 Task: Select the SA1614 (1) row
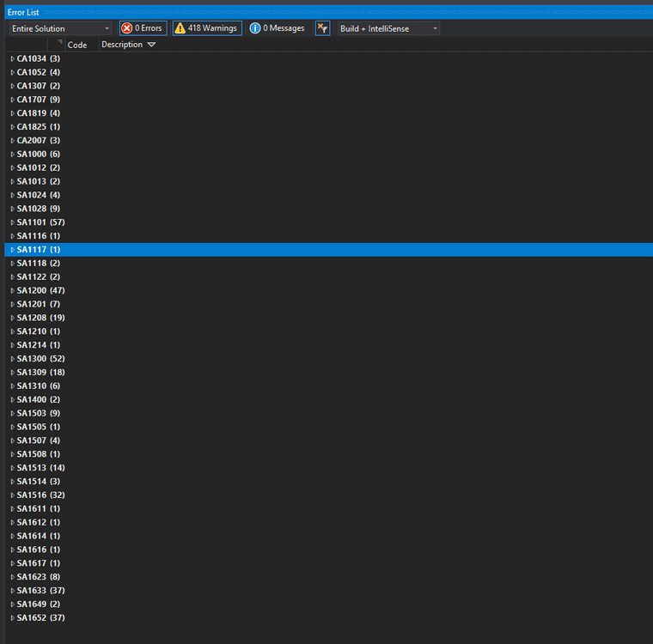(x=328, y=536)
